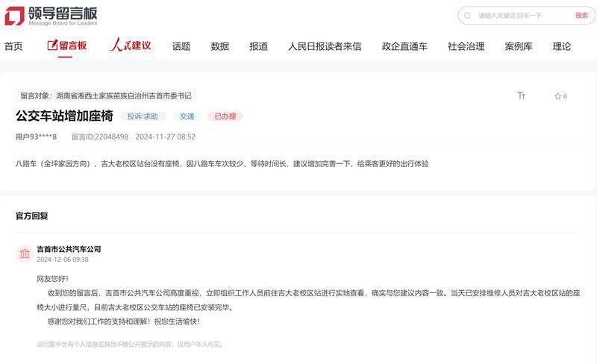
Task: Select the 留言板 tab
Action: click(67, 45)
